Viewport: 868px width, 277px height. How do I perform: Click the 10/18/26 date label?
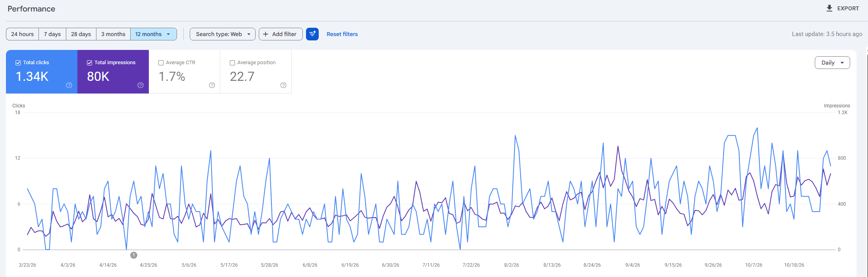coord(794,265)
